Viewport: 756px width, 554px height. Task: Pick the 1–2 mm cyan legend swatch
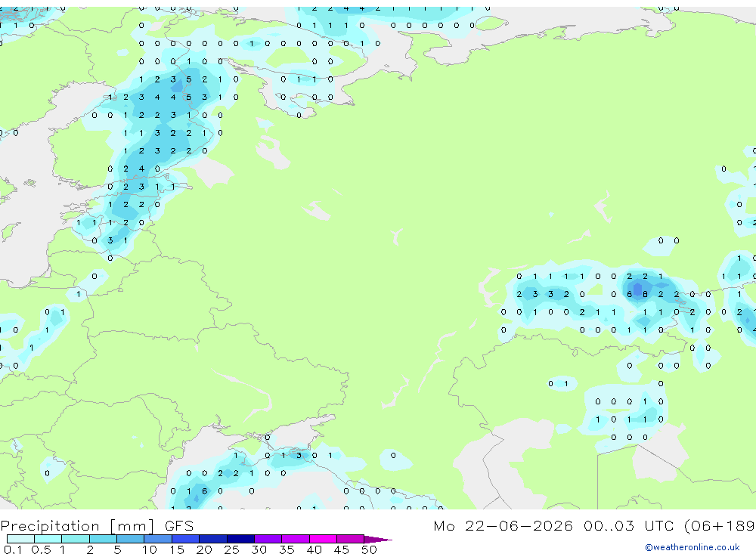point(76,539)
